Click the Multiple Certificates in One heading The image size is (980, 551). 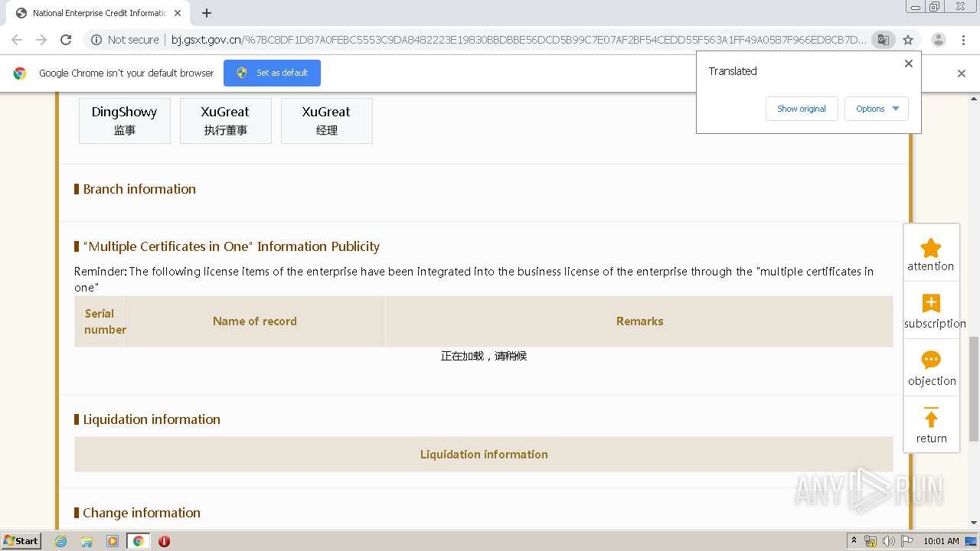pyautogui.click(x=231, y=246)
